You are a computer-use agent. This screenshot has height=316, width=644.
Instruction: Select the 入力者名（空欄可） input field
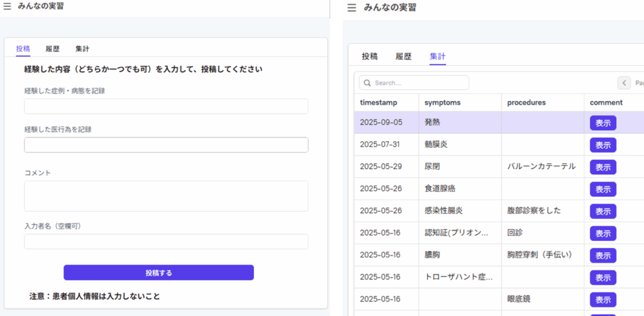166,242
